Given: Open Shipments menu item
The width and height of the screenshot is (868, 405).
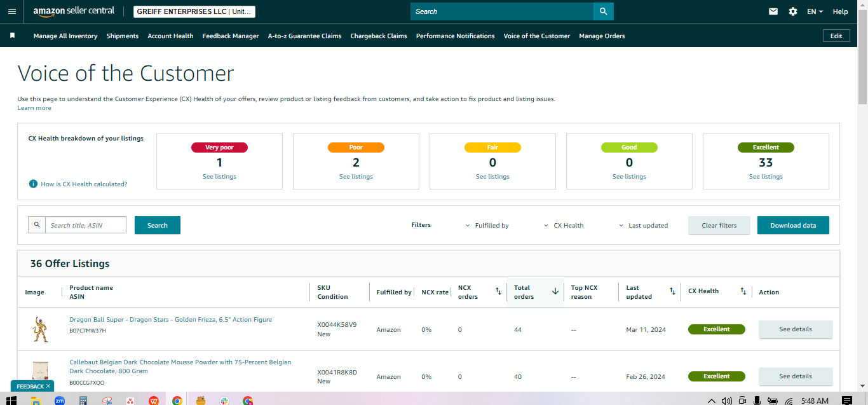Looking at the screenshot, I should (x=123, y=36).
